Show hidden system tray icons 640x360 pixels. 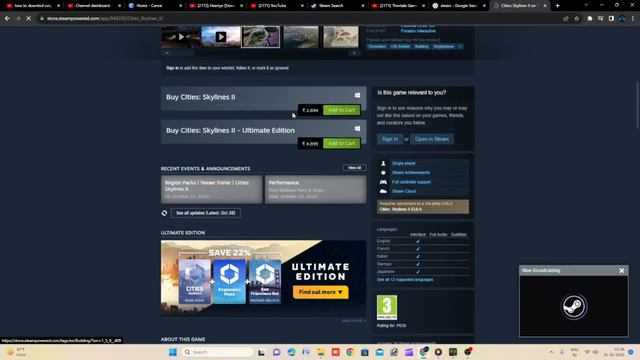[x=551, y=352]
